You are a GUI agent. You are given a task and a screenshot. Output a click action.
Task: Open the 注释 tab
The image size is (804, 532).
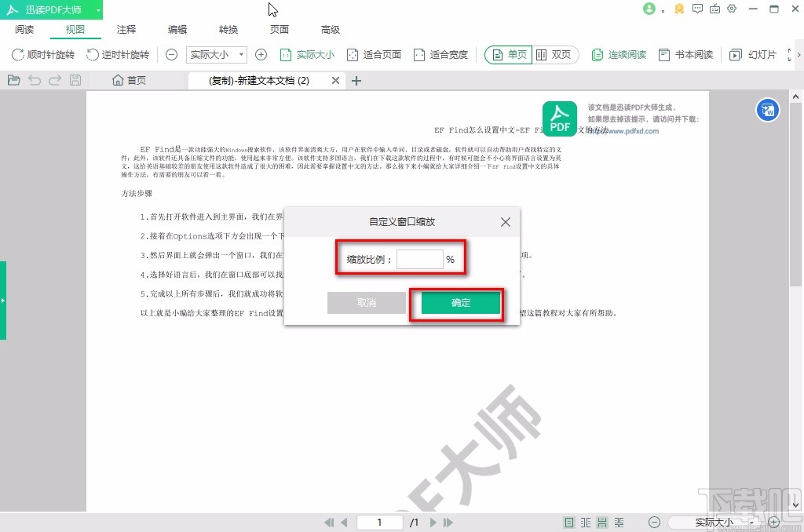126,29
